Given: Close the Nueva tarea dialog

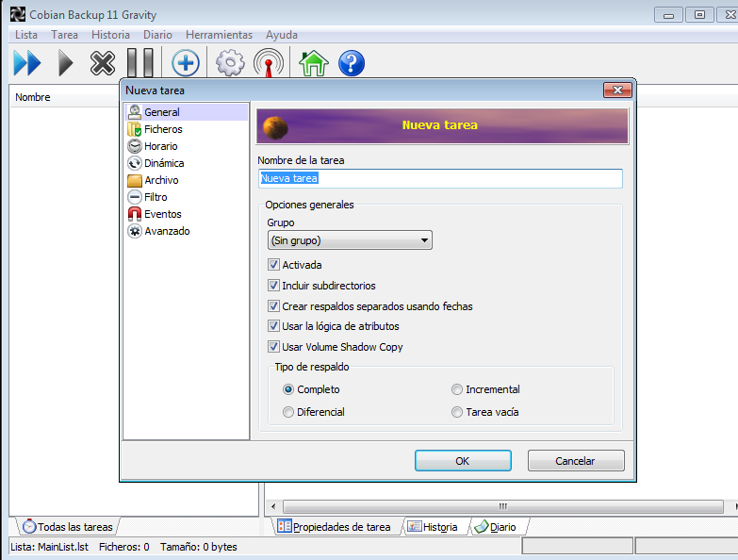Looking at the screenshot, I should (x=617, y=90).
